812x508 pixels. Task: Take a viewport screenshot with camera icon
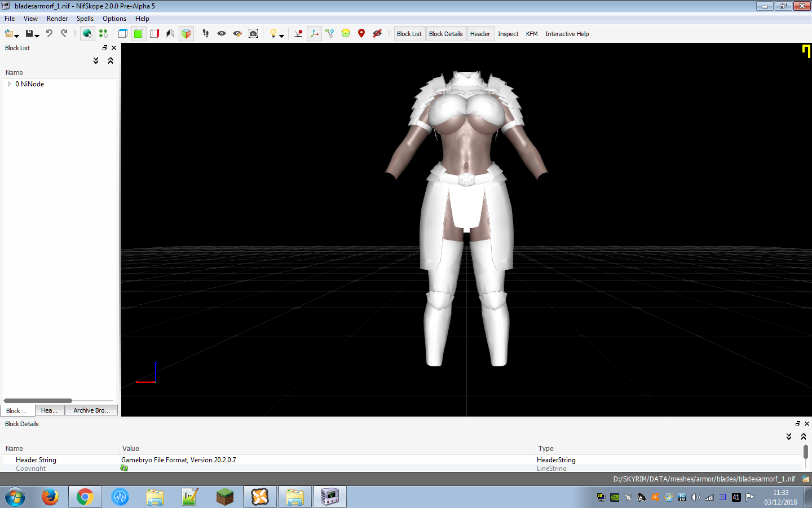point(253,34)
